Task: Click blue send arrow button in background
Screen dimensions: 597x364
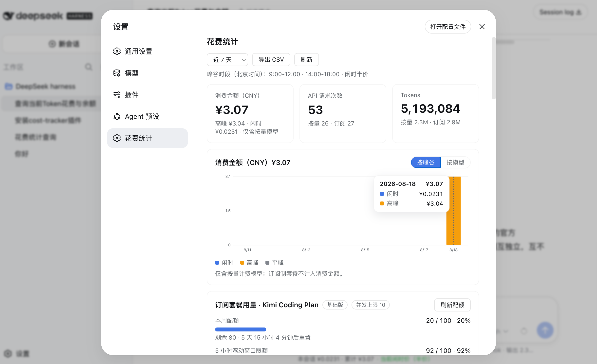Action: [545, 330]
